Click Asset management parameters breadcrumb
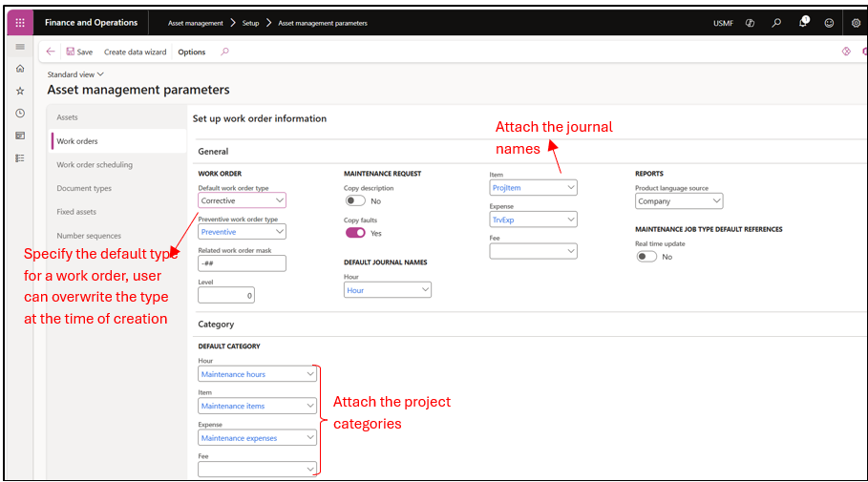The width and height of the screenshot is (868, 482). 323,23
